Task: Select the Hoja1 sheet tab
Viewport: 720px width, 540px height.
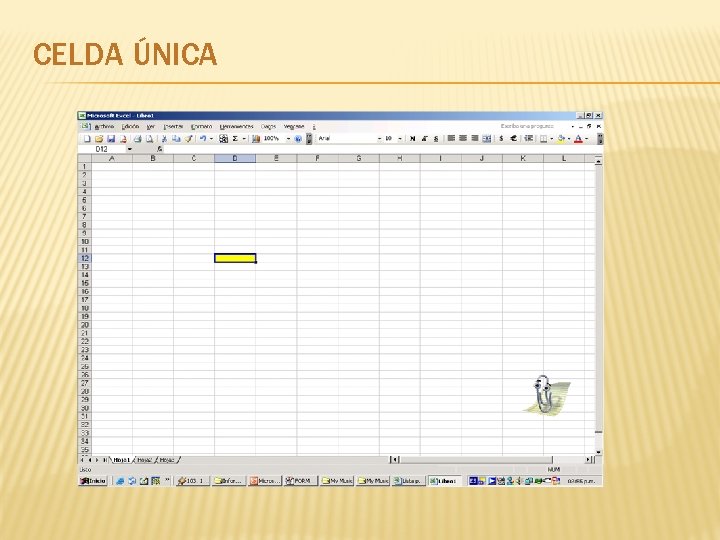Action: tap(122, 460)
